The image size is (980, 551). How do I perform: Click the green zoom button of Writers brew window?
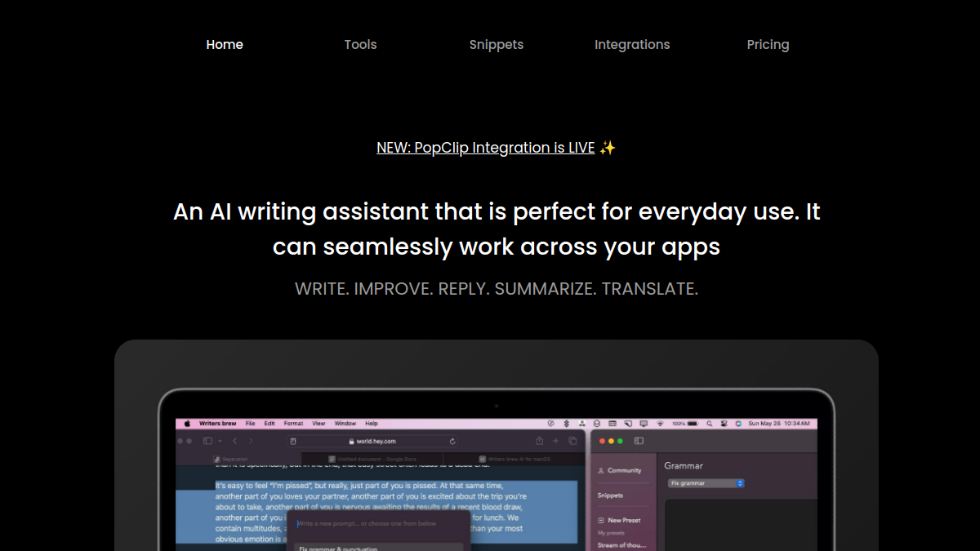(620, 441)
